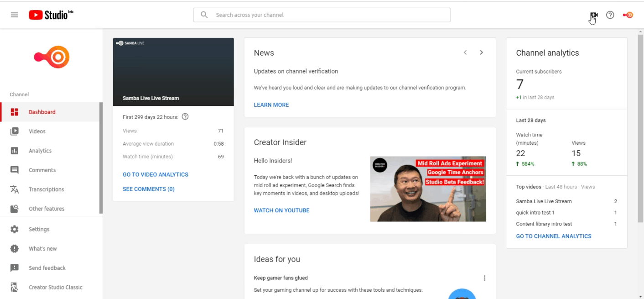
Task: Open Samba Live Live Stream video thumbnail
Action: click(x=173, y=72)
